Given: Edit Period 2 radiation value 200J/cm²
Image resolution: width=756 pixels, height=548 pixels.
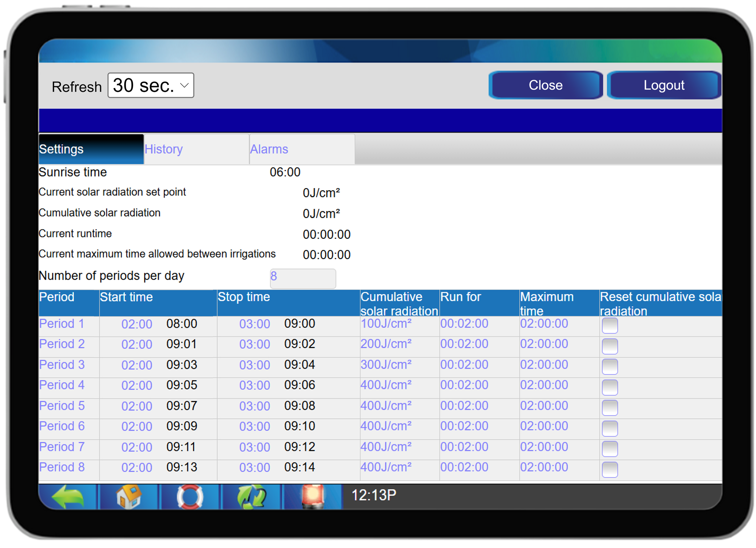Looking at the screenshot, I should point(386,344).
